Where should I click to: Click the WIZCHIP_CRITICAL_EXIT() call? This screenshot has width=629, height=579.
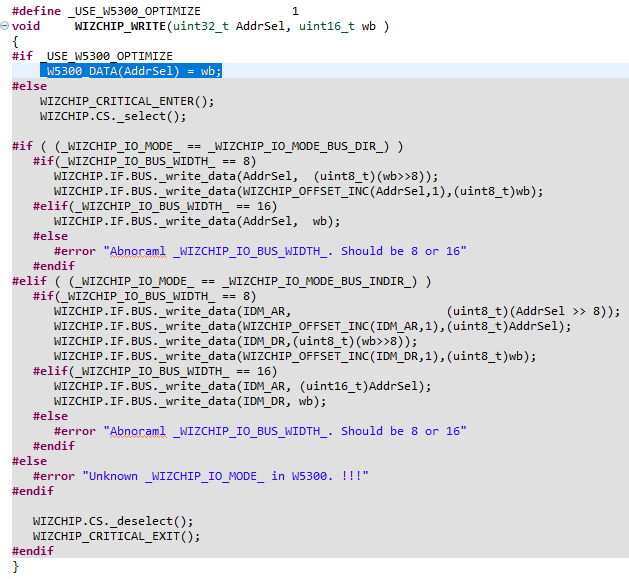coord(116,536)
